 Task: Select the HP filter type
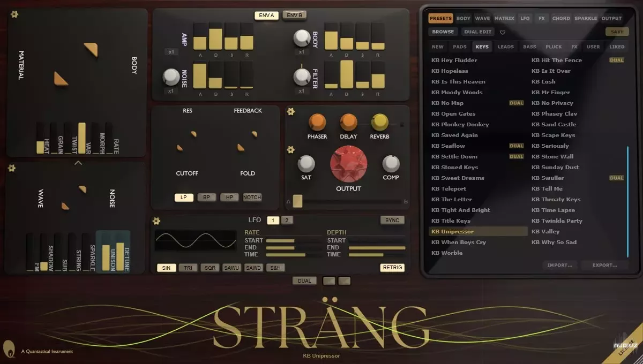(x=229, y=198)
